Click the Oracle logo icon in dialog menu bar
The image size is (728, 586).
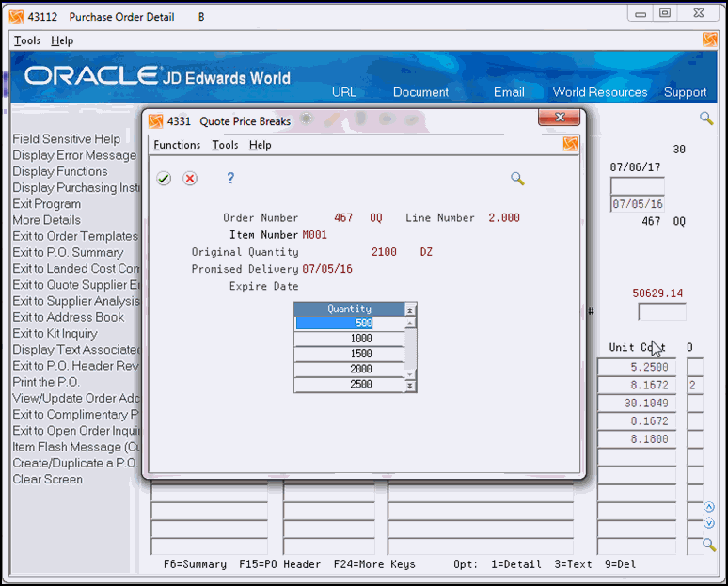coord(571,145)
